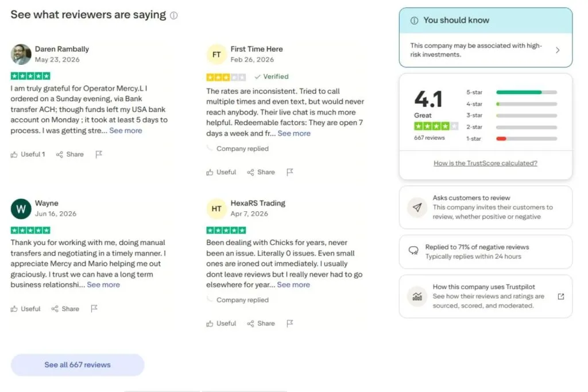Show company reply under HexaRS Trading's review
The height and width of the screenshot is (392, 588).
(238, 300)
